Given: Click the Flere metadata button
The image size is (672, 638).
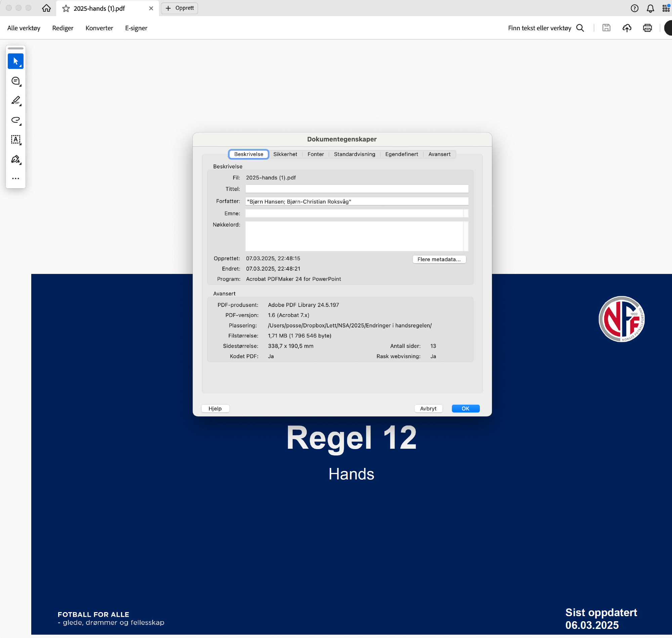Looking at the screenshot, I should [439, 259].
